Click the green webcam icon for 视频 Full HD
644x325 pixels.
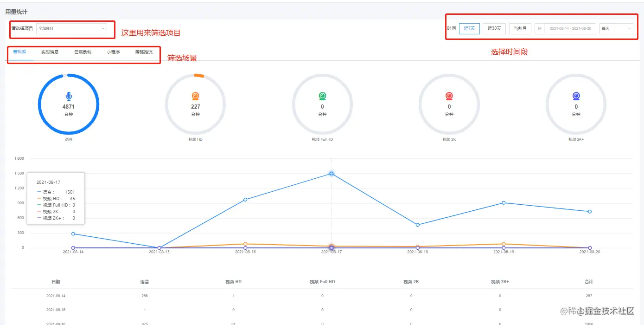[x=322, y=96]
